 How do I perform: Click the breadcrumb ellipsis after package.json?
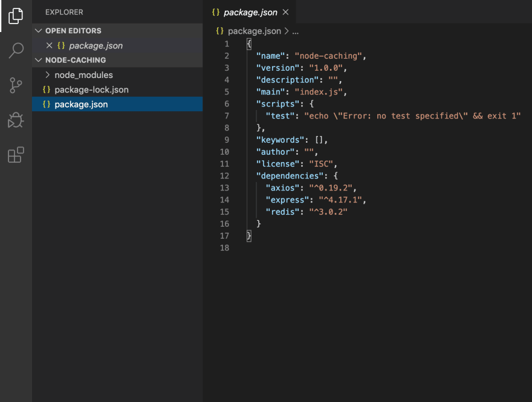pos(296,32)
